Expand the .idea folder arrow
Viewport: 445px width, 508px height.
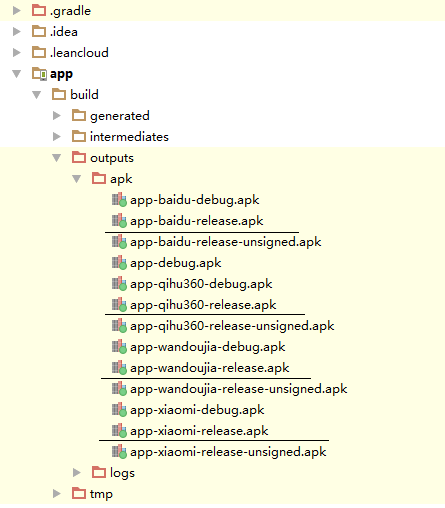(x=17, y=32)
